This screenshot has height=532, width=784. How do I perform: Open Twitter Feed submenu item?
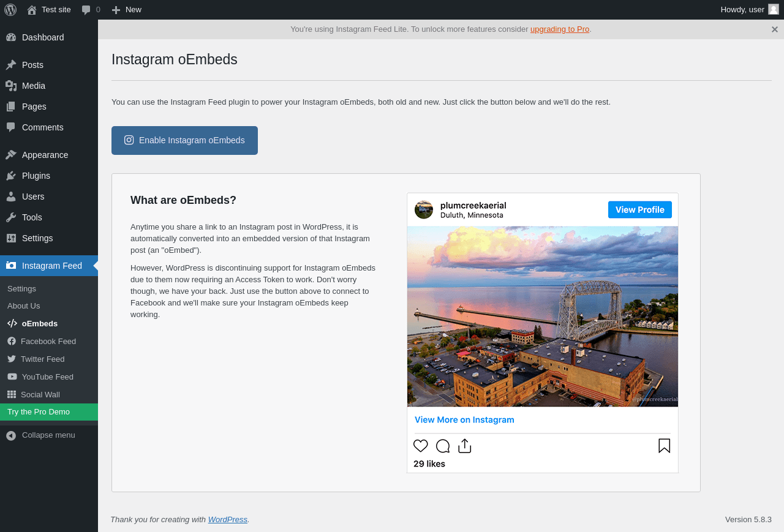point(49,359)
